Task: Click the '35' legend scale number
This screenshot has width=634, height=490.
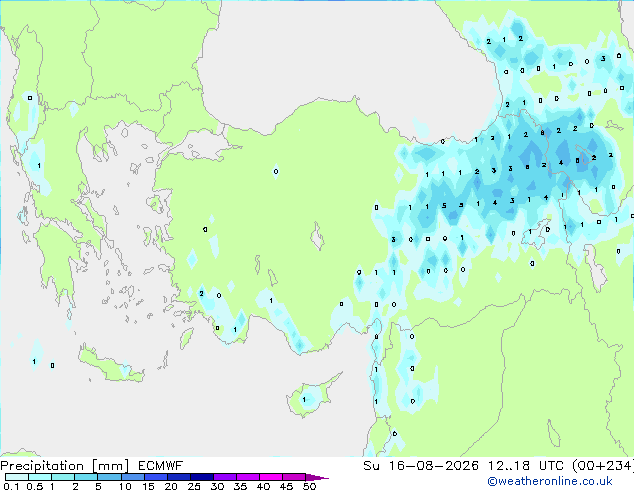Action: pos(240,486)
